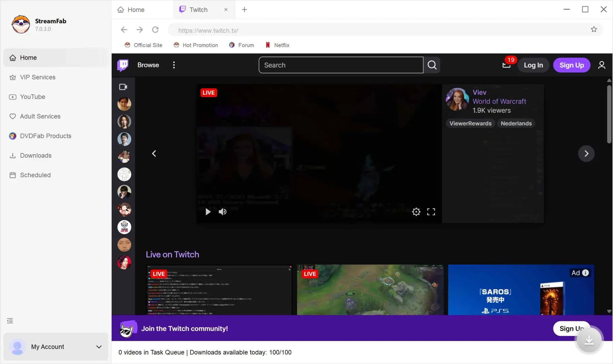Viewport: 613px width, 364px height.
Task: Open the red-haired channel avatar at rail bottom
Action: tap(124, 262)
